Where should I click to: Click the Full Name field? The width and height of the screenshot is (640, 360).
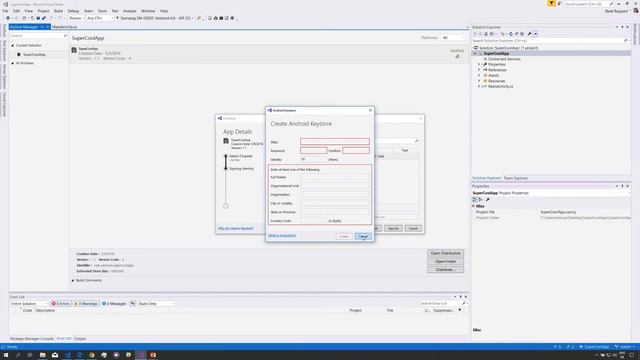tap(335, 177)
